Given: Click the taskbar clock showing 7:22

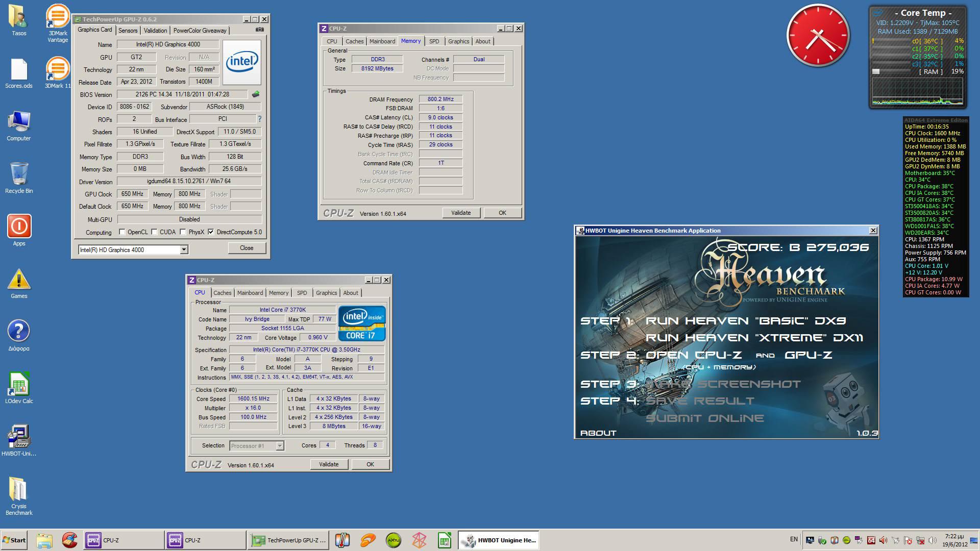Looking at the screenshot, I should [954, 540].
